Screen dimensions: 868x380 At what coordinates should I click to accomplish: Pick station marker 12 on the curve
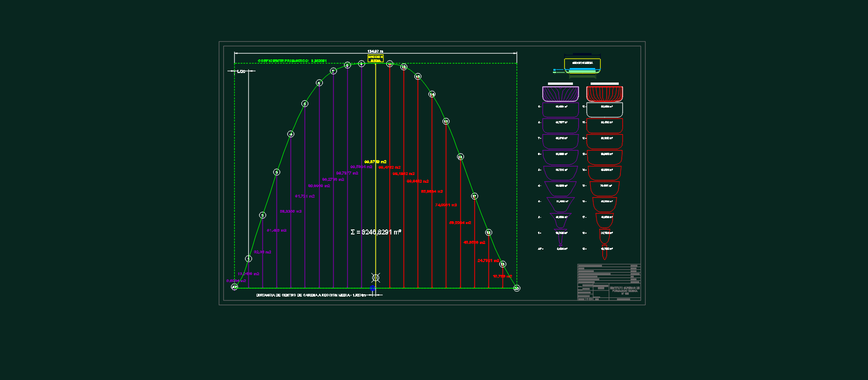(404, 67)
